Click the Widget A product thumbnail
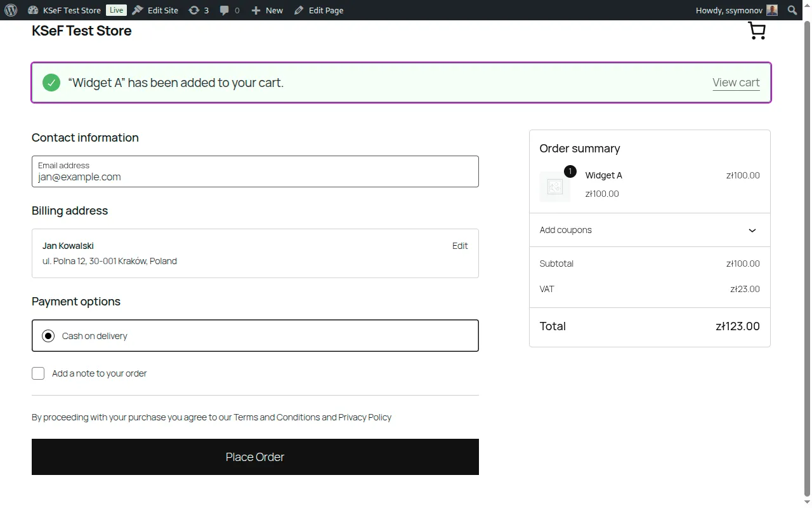Screen dimensions: 812x508 point(555,187)
